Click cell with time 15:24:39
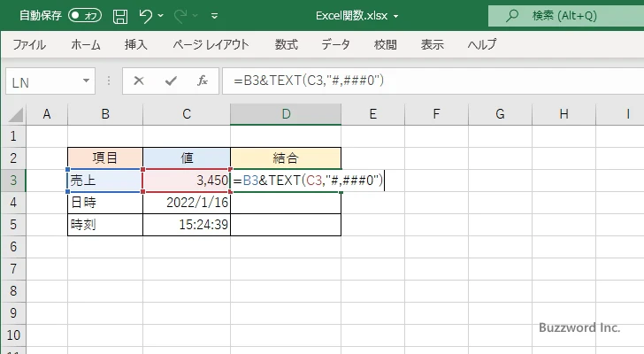The width and height of the screenshot is (644, 354). tap(187, 225)
